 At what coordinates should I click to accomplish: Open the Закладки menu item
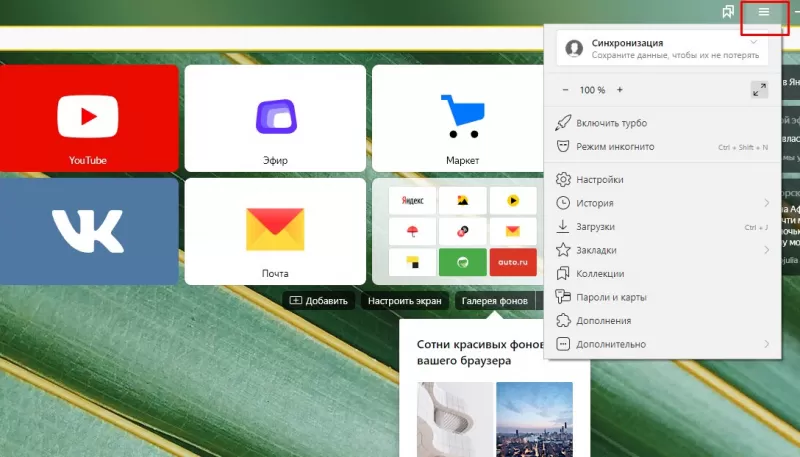pos(662,250)
